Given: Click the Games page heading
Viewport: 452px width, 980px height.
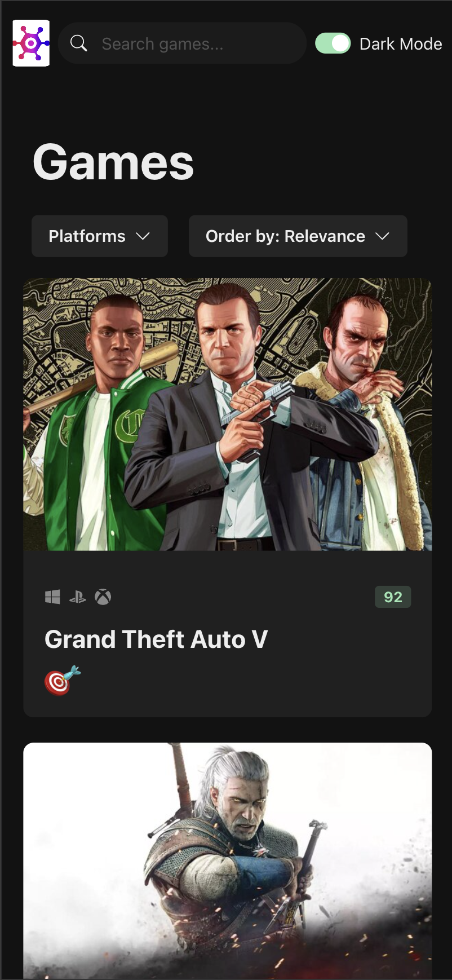Looking at the screenshot, I should [113, 162].
